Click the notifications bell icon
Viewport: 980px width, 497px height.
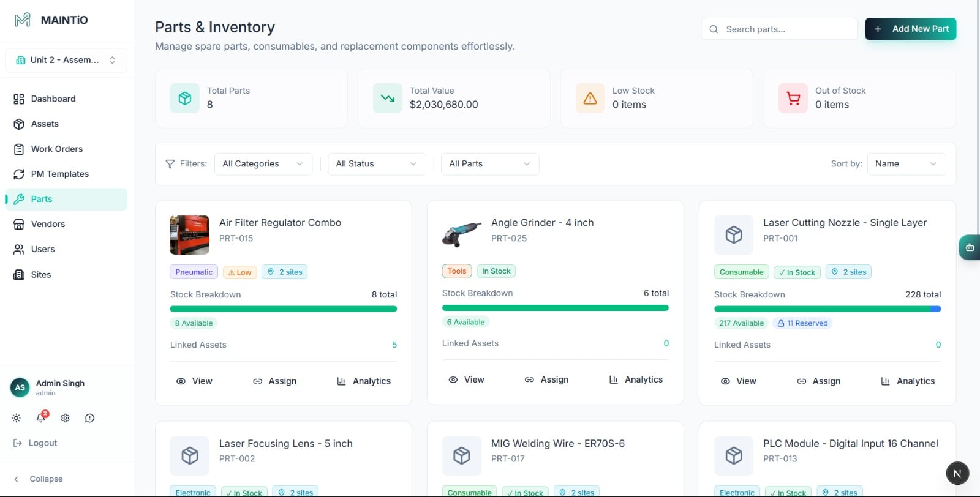coord(40,418)
